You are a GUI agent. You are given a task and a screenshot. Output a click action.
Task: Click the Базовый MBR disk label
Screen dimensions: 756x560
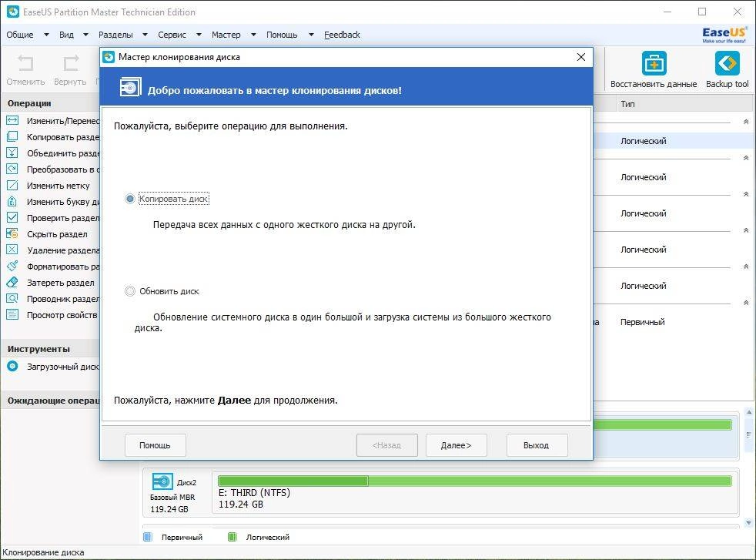point(172,498)
